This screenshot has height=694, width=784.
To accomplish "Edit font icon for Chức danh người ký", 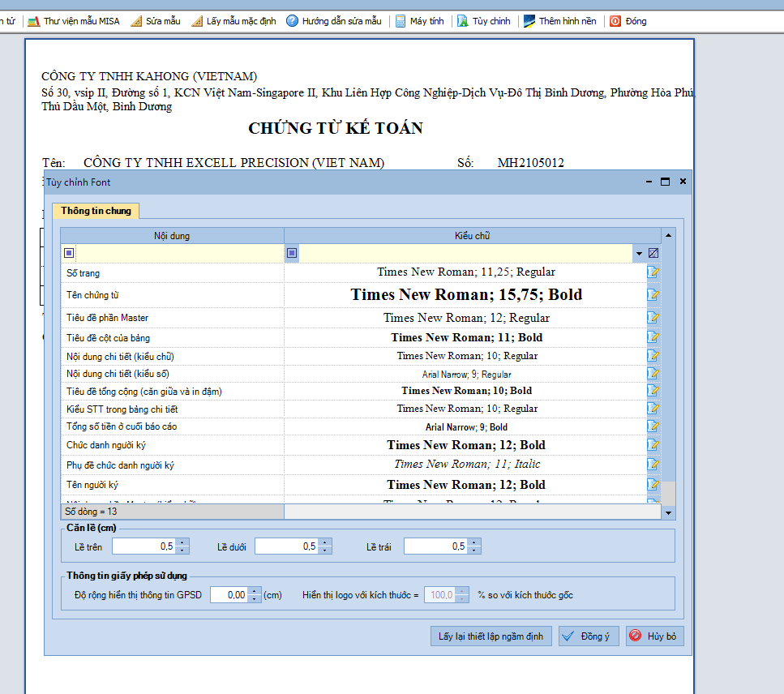I will pyautogui.click(x=653, y=445).
